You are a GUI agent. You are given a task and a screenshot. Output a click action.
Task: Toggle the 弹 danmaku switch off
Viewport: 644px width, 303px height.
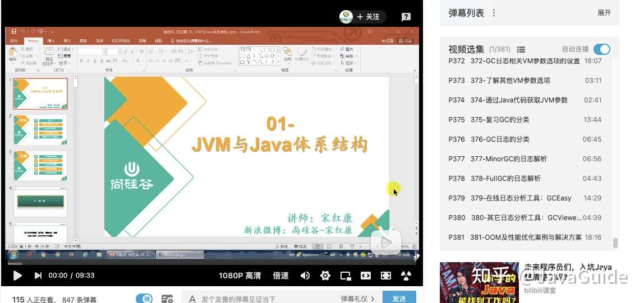[144, 299]
